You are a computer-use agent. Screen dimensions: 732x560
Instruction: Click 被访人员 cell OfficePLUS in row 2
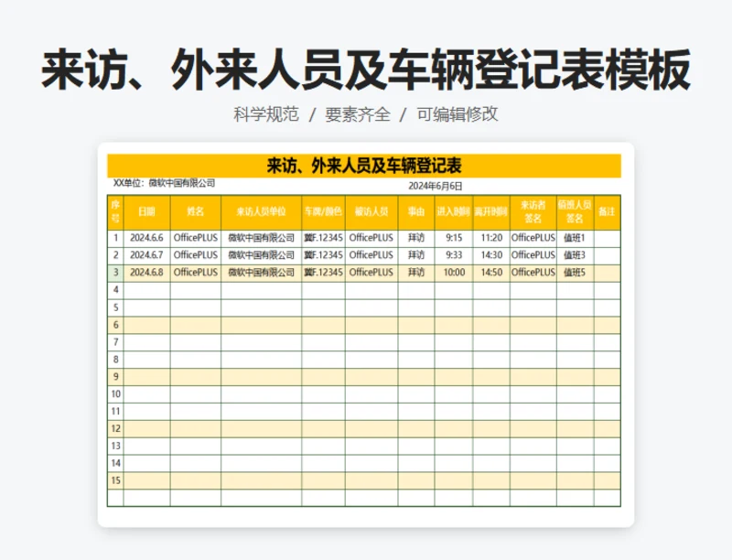click(371, 255)
